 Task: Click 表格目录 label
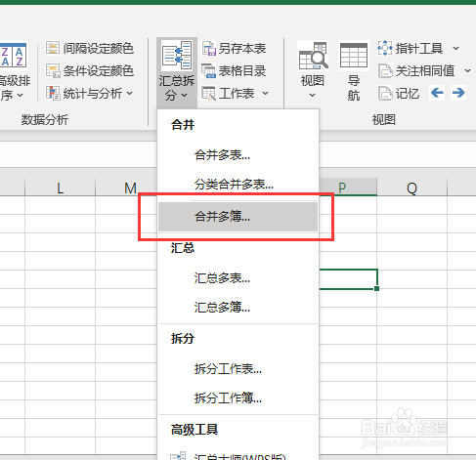(x=242, y=71)
